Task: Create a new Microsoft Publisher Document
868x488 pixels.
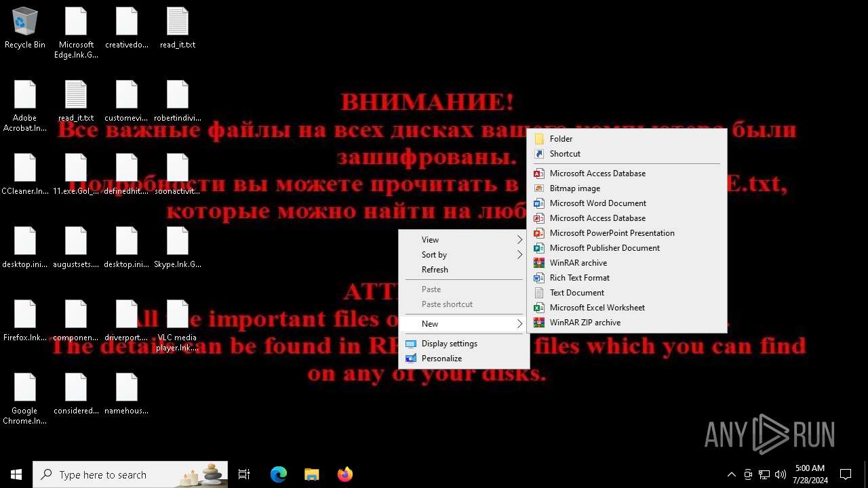Action: (627, 248)
